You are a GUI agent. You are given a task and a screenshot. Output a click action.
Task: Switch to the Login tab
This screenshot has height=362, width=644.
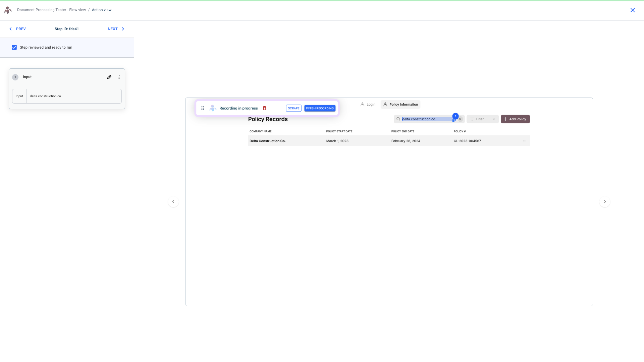point(368,104)
